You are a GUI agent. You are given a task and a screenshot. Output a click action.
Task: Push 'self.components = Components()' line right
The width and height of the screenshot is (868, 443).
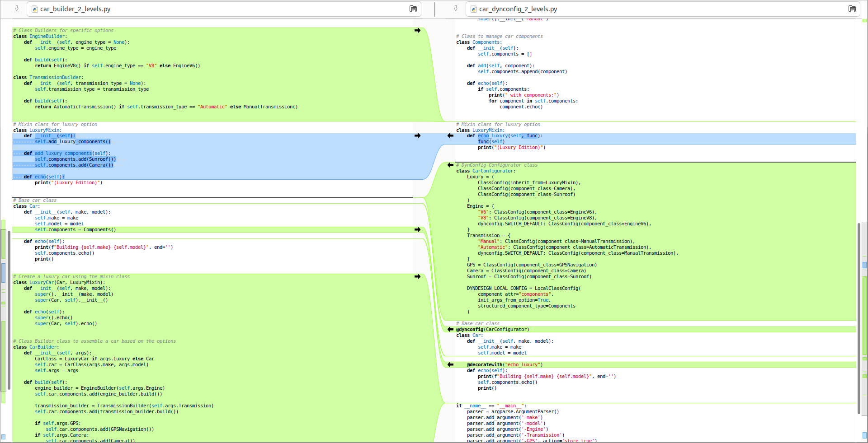(417, 229)
